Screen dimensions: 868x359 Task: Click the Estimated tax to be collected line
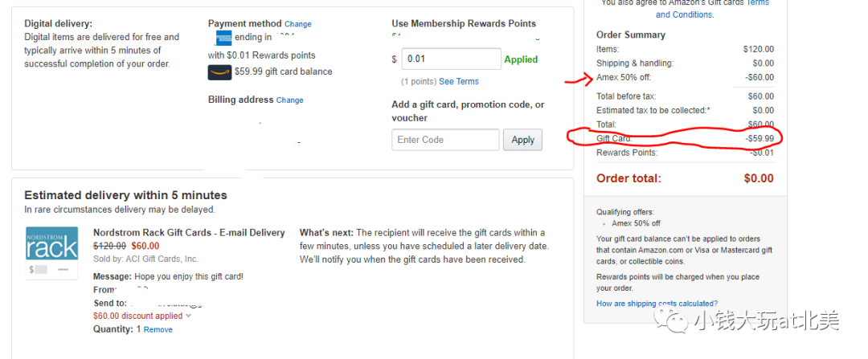point(686,111)
